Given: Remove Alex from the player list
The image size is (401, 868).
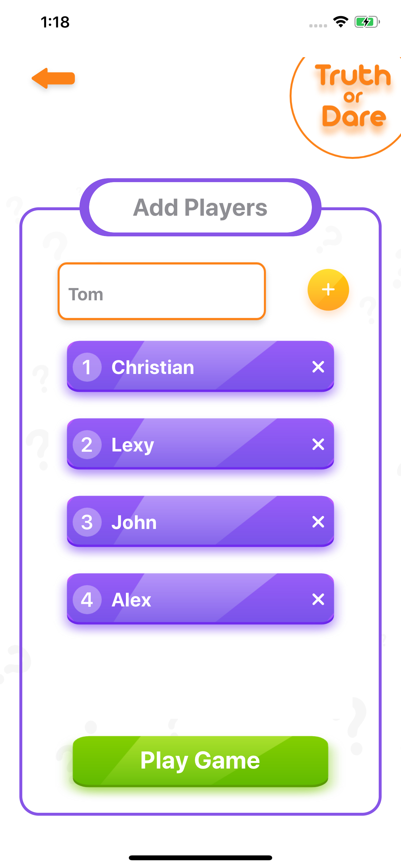Looking at the screenshot, I should 318,599.
